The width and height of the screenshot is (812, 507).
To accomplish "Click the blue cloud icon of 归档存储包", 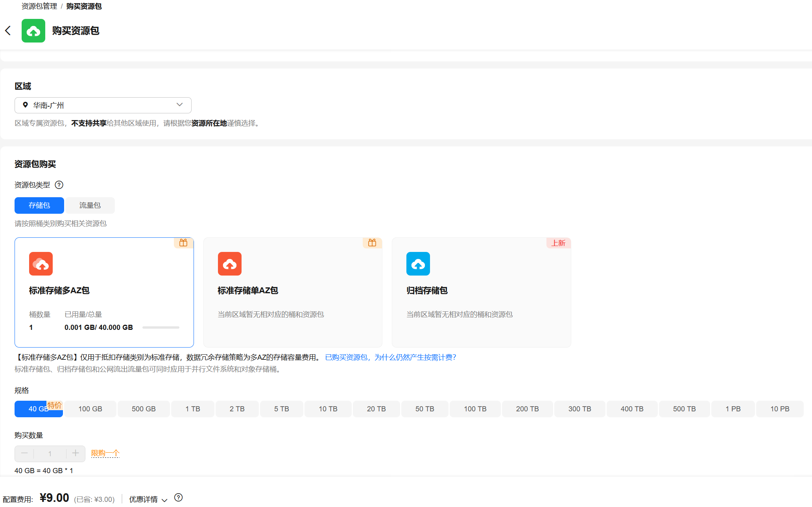I will pos(418,264).
